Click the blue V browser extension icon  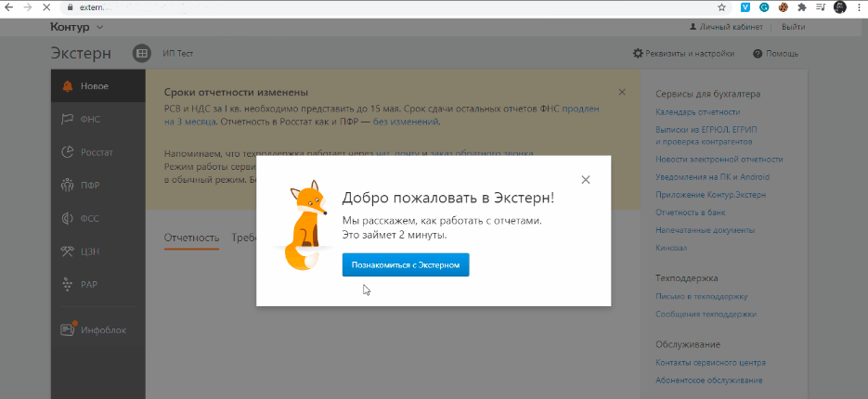coord(745,7)
